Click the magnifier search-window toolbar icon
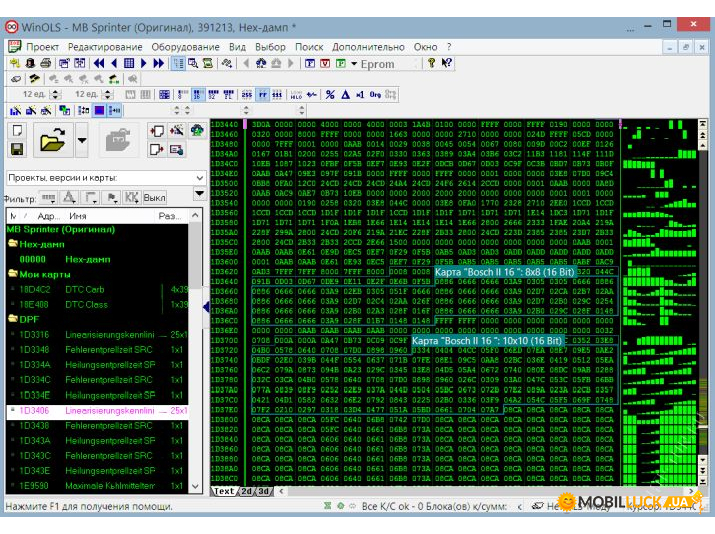The image size is (715, 534). tap(193, 63)
